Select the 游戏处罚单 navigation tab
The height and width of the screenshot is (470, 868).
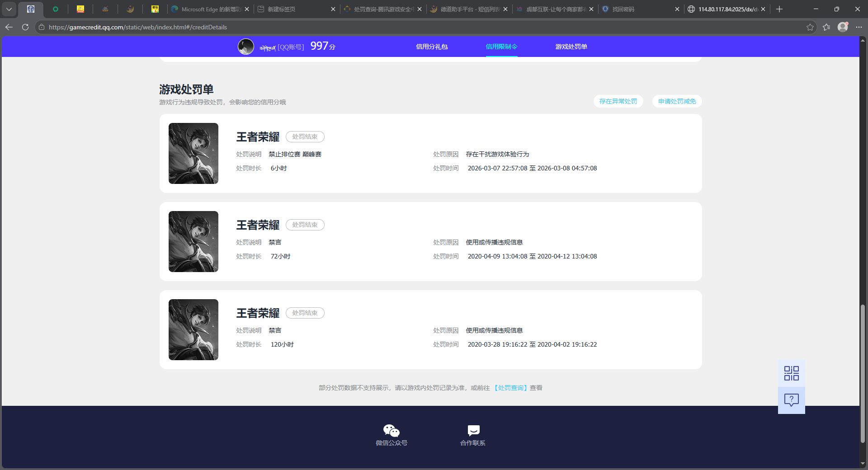[571, 47]
